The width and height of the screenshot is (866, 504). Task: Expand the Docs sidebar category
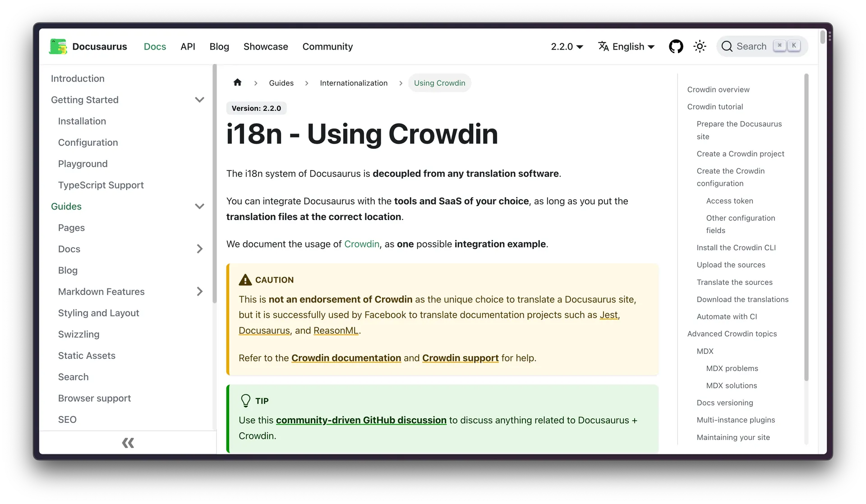199,249
